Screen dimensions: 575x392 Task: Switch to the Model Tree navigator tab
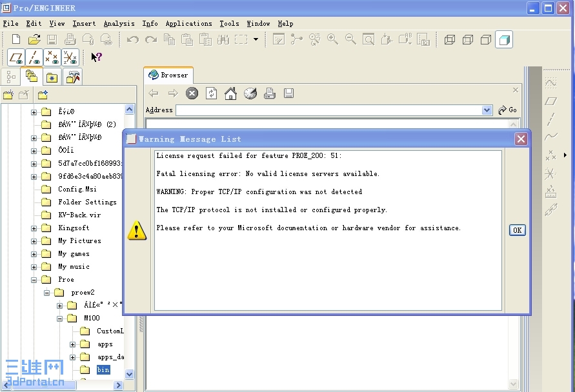point(11,77)
